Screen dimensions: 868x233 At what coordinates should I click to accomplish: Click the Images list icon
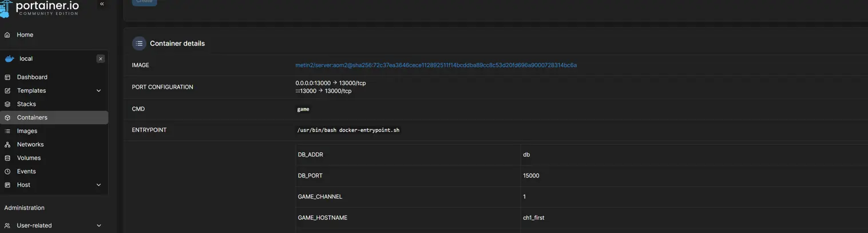point(7,131)
